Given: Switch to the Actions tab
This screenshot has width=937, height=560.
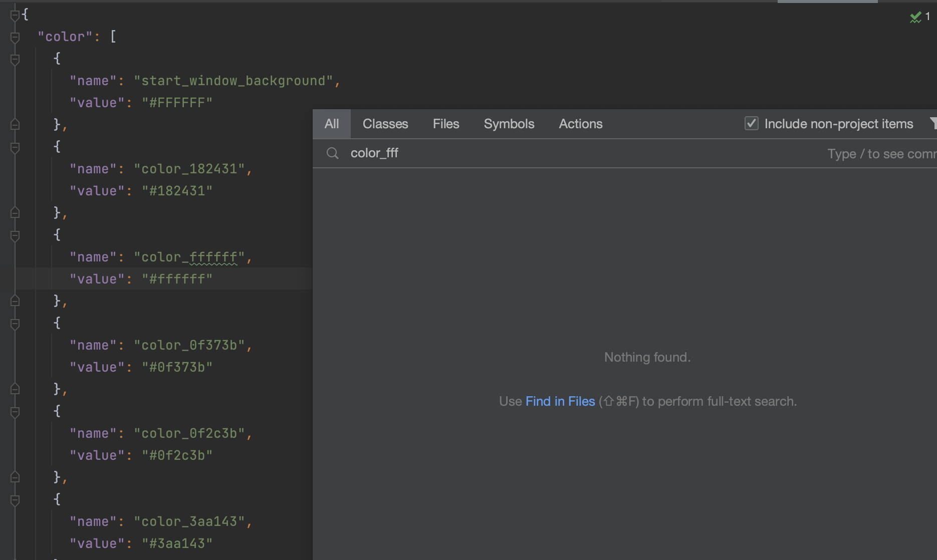Looking at the screenshot, I should 581,124.
